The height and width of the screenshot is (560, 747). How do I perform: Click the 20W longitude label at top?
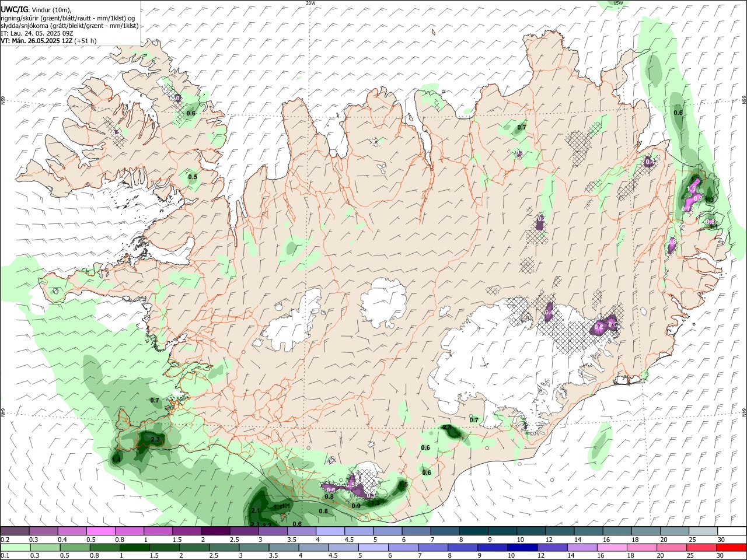tap(310, 3)
